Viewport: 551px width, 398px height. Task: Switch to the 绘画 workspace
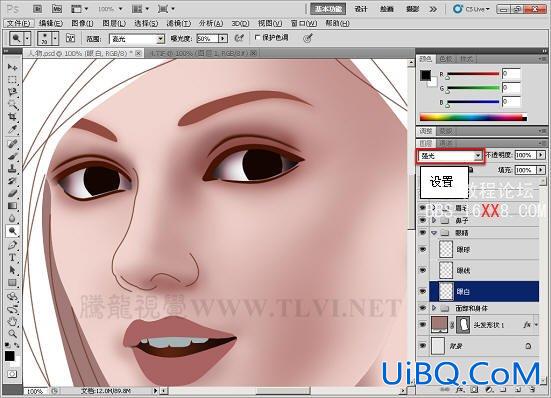point(387,9)
